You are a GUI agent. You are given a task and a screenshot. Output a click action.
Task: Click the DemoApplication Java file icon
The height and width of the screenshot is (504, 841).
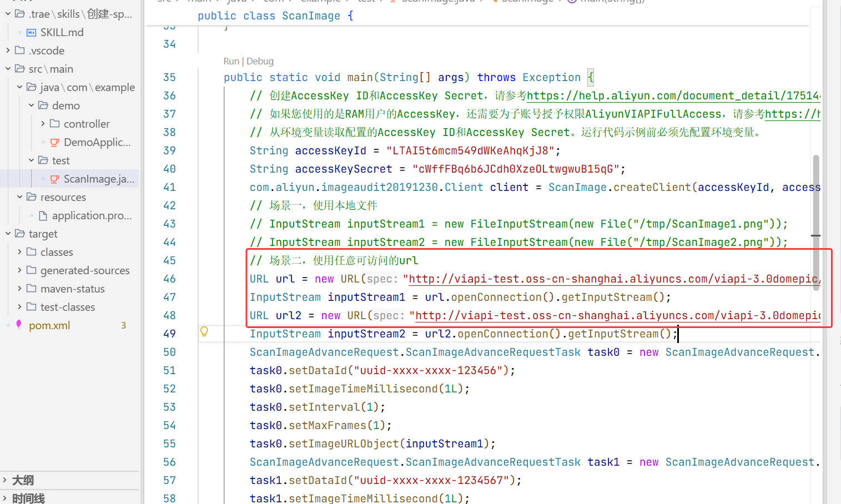point(54,143)
